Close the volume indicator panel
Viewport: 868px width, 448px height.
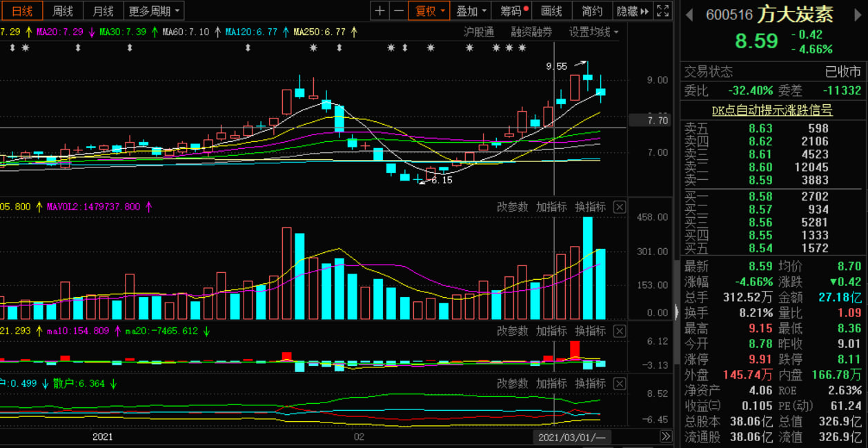[620, 207]
